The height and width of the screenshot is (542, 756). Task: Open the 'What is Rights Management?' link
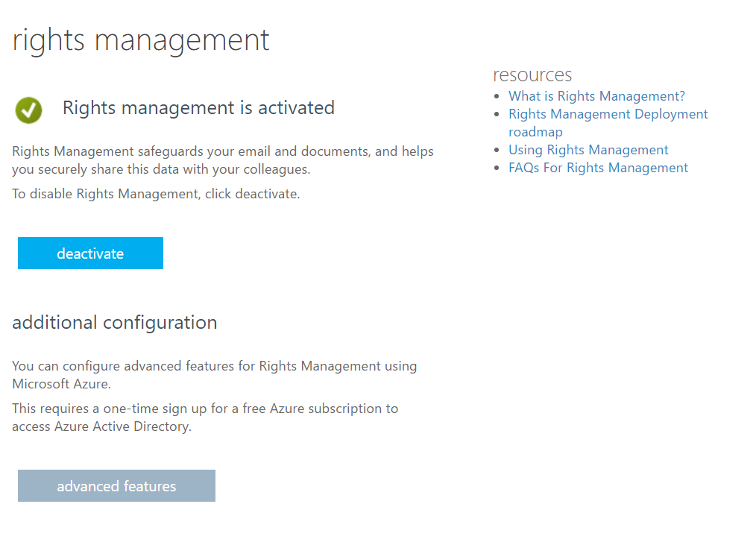click(596, 96)
